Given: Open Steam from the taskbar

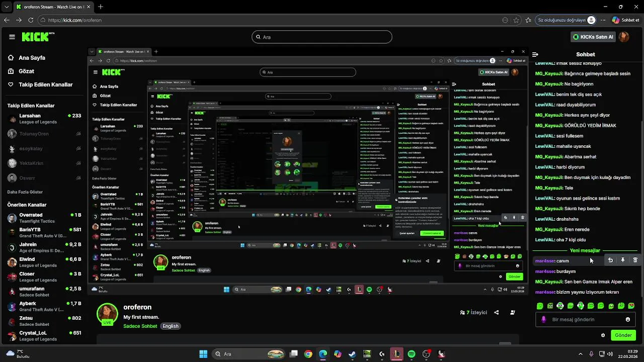Looking at the screenshot, I should tap(352, 354).
